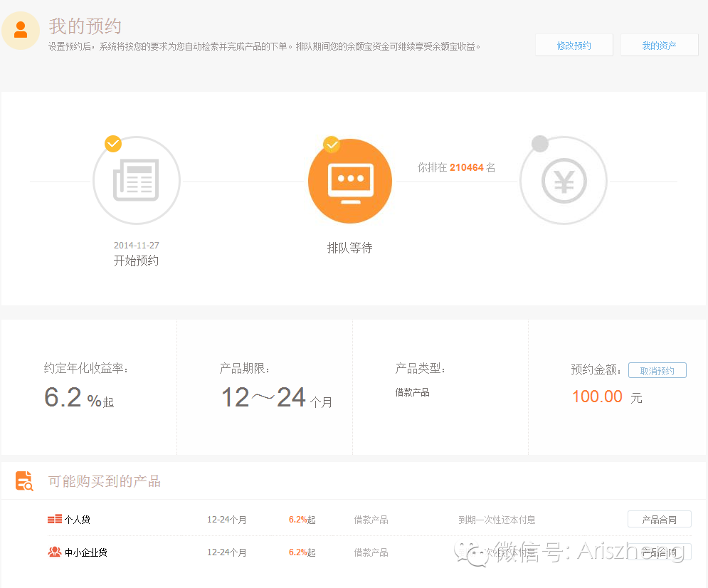The image size is (708, 588).
Task: Click 12-24个月 in the 个人贷 row
Action: tap(227, 520)
